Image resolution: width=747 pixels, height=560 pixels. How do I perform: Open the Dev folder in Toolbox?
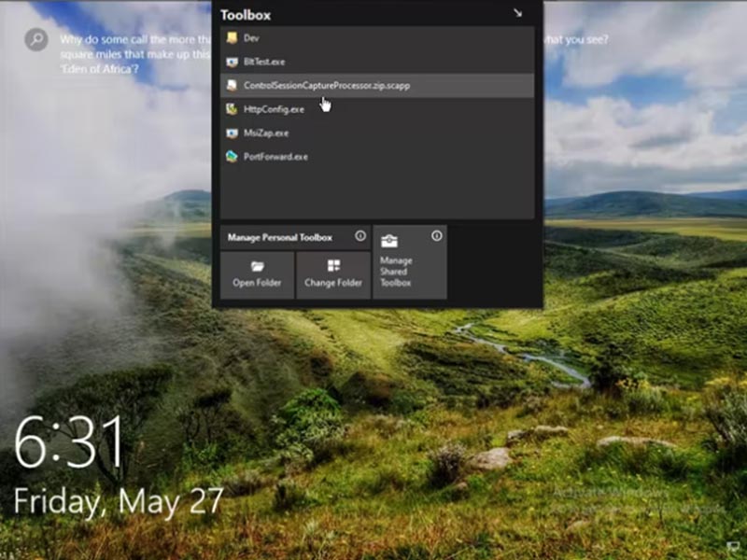pos(251,38)
